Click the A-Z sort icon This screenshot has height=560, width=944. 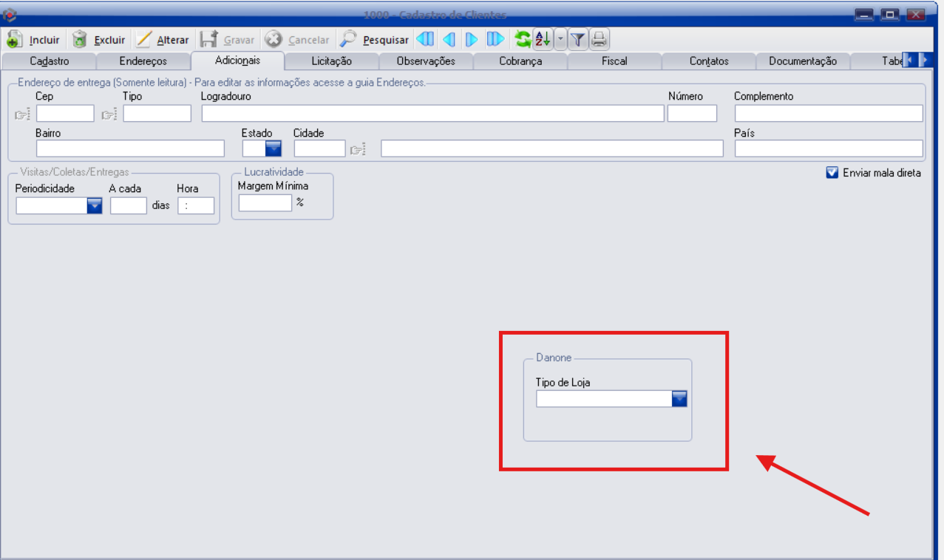(542, 39)
